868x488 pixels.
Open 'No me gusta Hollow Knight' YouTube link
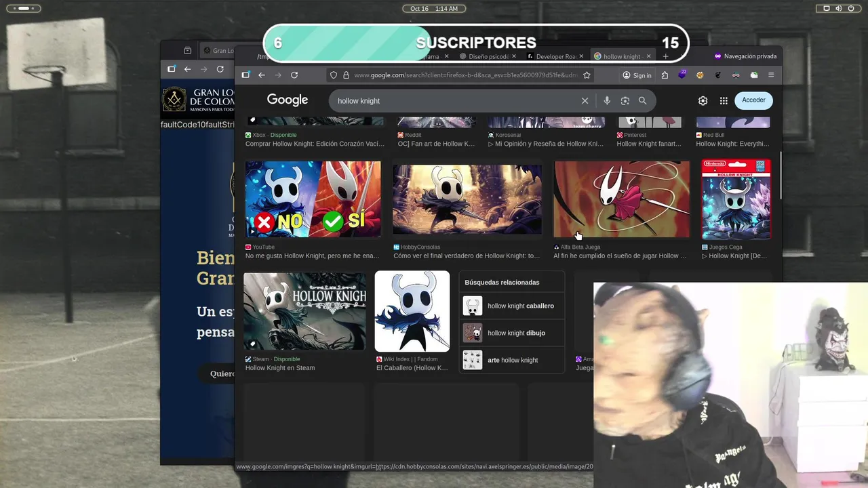click(x=313, y=256)
